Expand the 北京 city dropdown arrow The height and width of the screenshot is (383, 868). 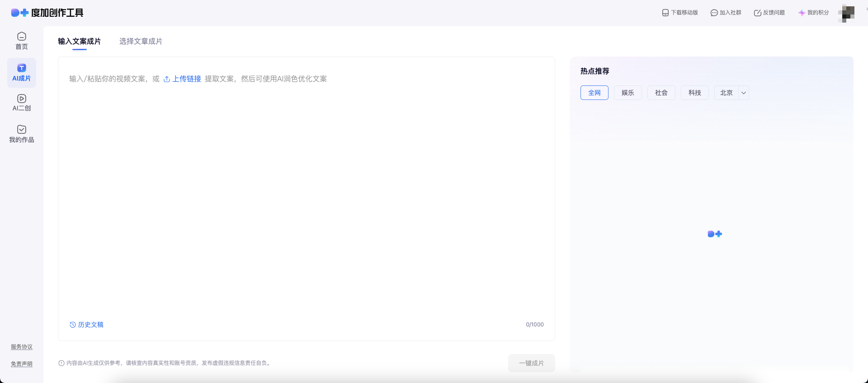(744, 93)
